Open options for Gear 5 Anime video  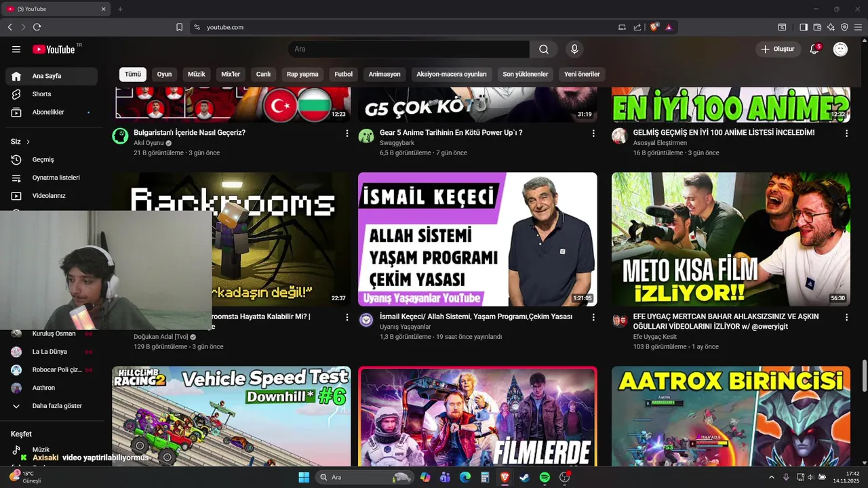tap(593, 134)
